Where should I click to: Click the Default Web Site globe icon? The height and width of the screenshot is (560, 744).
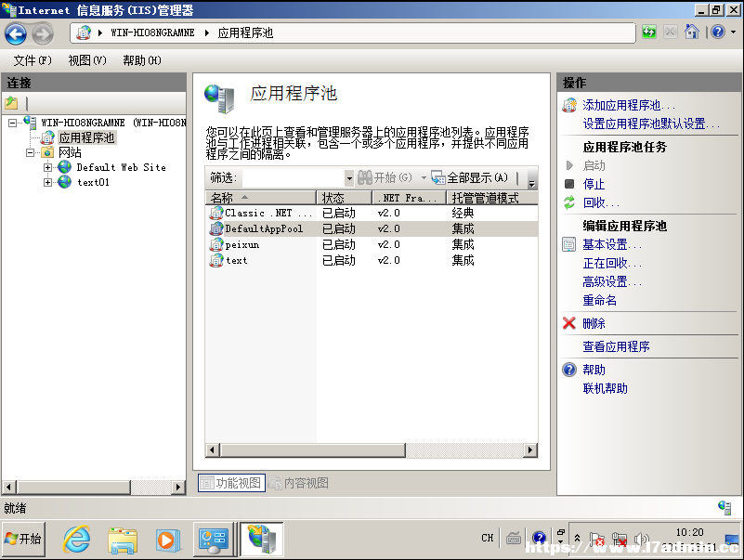coord(64,167)
